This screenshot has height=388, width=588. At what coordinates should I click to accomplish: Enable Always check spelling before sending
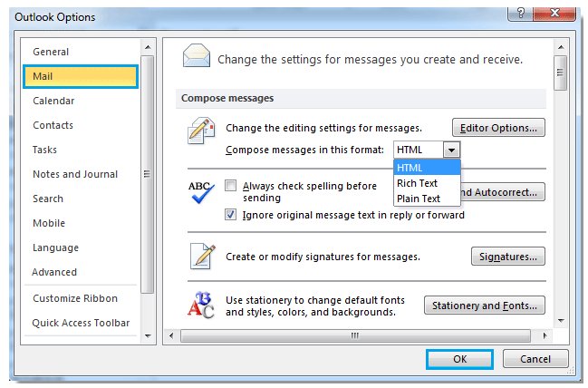230,185
